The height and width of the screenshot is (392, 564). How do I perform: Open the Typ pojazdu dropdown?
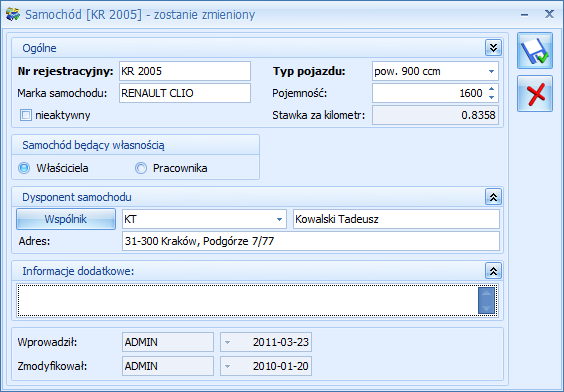tap(491, 71)
